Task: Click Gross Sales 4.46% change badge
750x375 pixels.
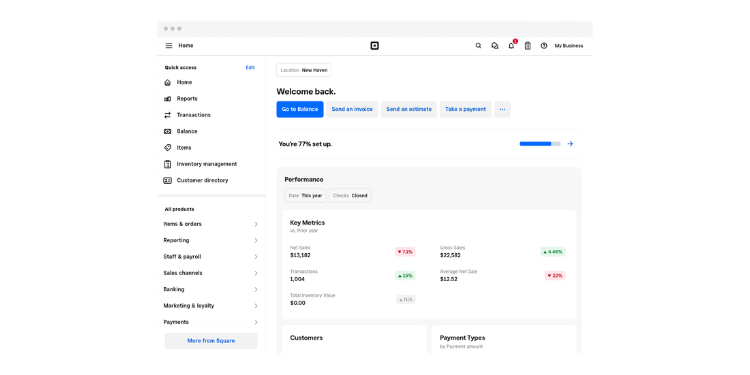Action: (x=553, y=252)
